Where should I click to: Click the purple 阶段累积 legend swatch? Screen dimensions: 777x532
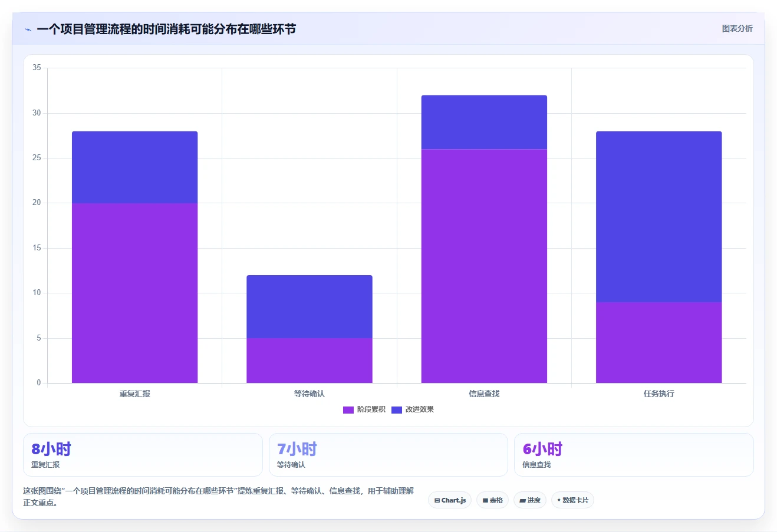[348, 410]
